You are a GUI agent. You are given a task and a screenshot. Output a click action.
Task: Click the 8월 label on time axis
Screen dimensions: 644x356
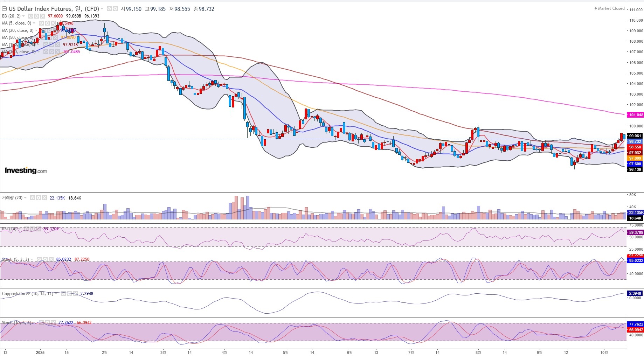tap(478, 352)
